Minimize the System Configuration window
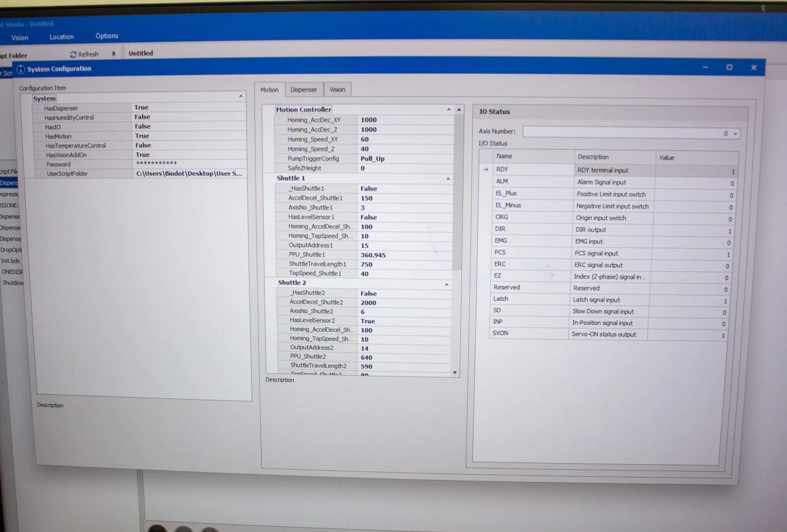 pyautogui.click(x=705, y=67)
